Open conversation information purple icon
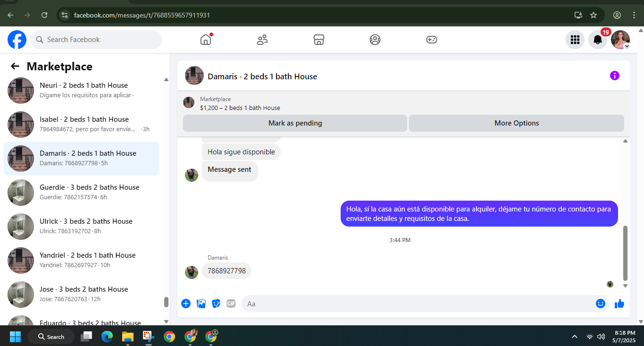This screenshot has width=644, height=346. (614, 76)
